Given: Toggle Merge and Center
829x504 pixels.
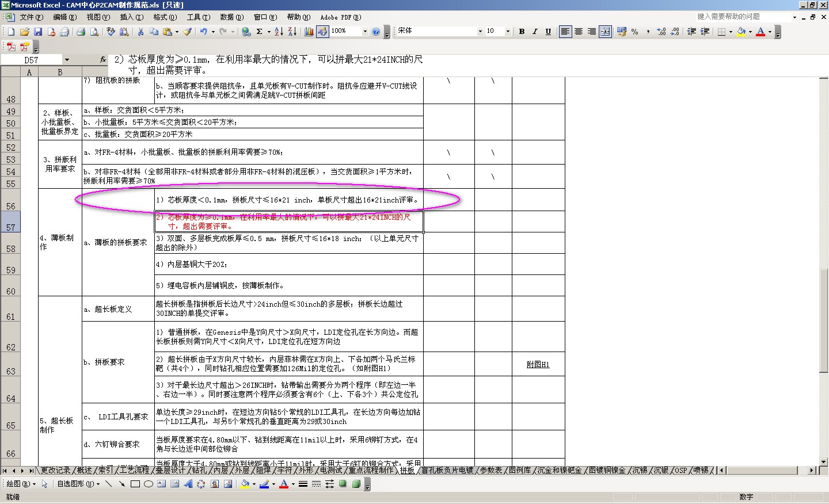Looking at the screenshot, I should (x=605, y=32).
